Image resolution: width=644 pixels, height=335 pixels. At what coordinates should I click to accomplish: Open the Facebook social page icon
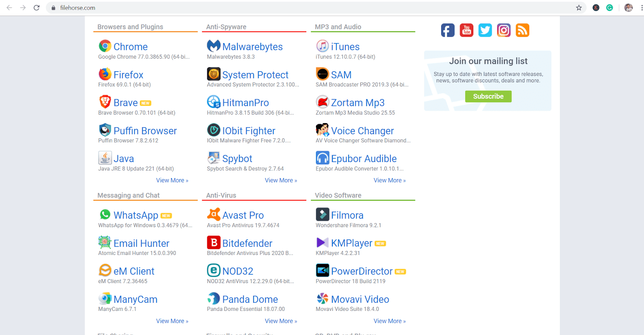pos(448,30)
